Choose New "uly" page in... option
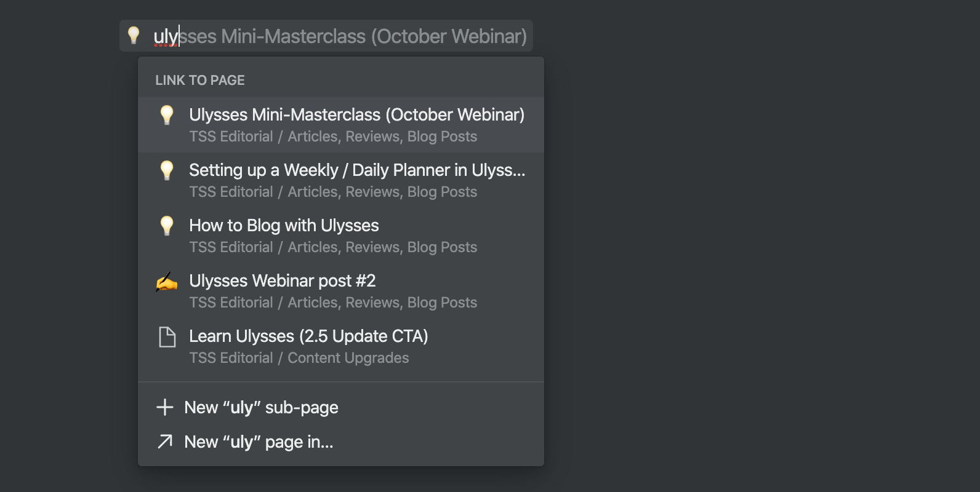Viewport: 980px width, 492px height. click(x=341, y=442)
